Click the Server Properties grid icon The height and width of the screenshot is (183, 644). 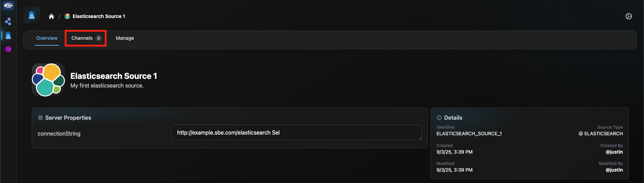(x=40, y=118)
